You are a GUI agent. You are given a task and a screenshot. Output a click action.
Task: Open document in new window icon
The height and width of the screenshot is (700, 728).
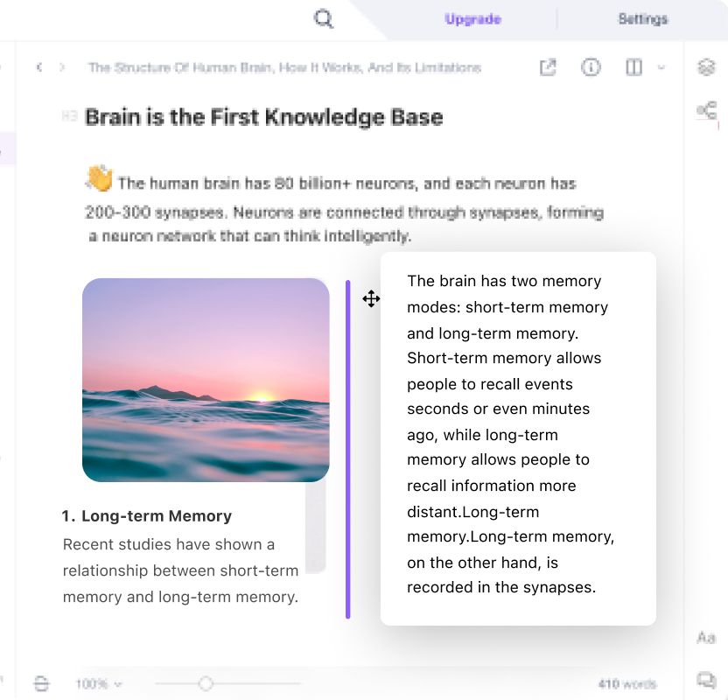pyautogui.click(x=548, y=67)
